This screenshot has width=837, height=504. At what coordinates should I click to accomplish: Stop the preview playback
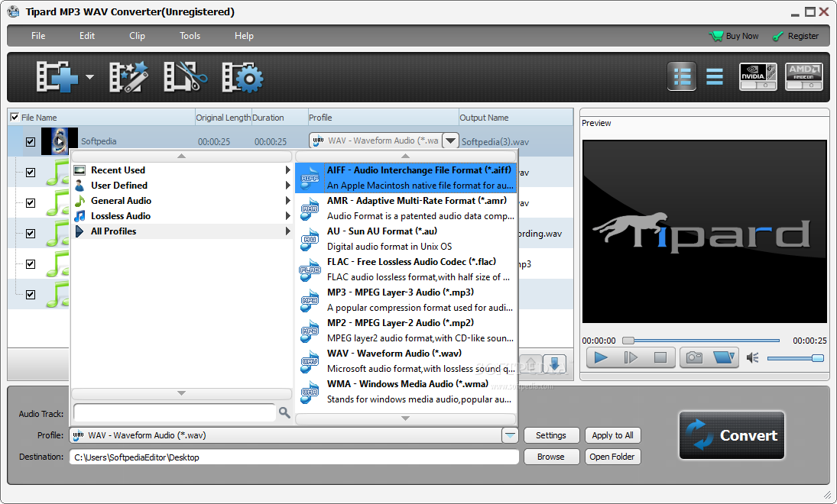[x=660, y=357]
